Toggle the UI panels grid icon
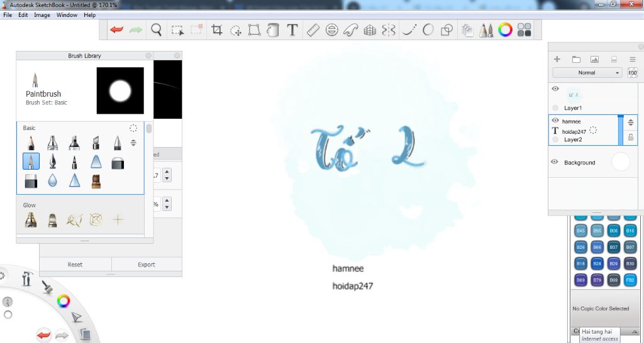This screenshot has width=644, height=343. pyautogui.click(x=524, y=30)
